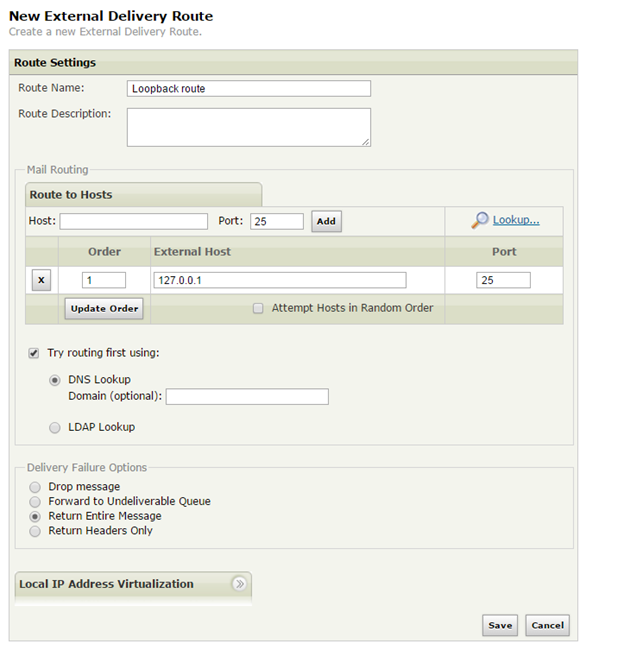Click the empty Host input field
Viewport: 624px width, 669px height.
point(133,221)
